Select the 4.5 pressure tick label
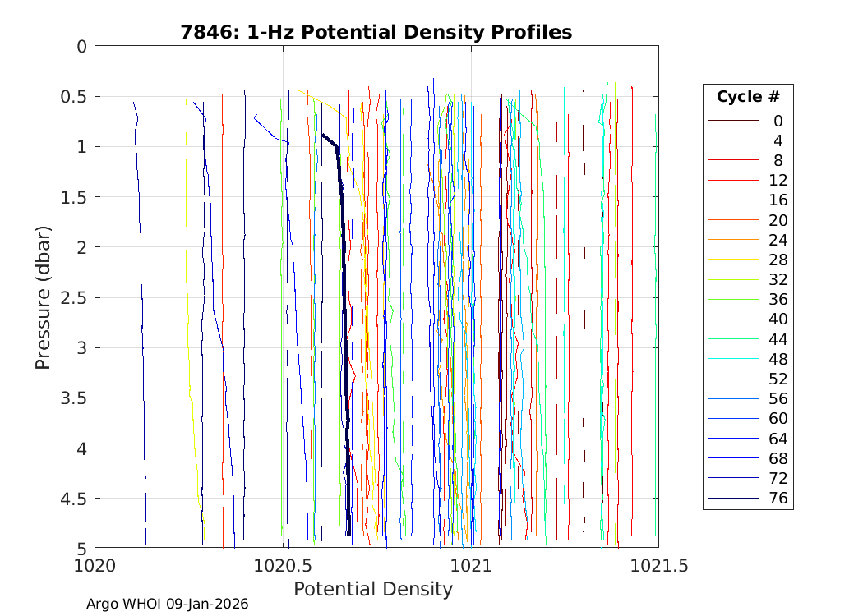 click(x=70, y=498)
